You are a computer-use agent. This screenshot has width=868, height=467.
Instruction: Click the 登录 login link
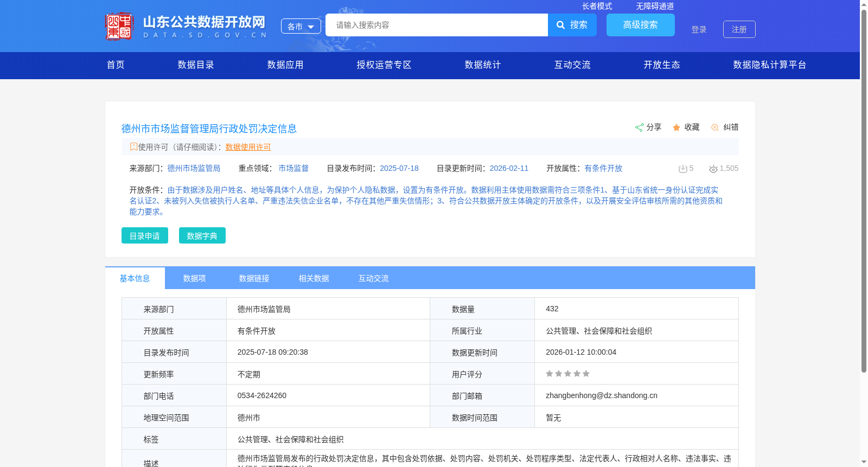pos(699,29)
